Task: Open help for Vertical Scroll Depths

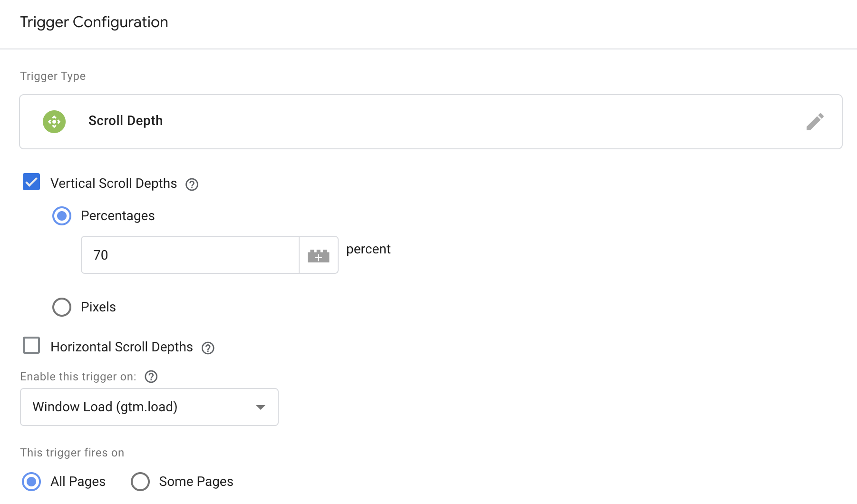Action: click(x=192, y=184)
